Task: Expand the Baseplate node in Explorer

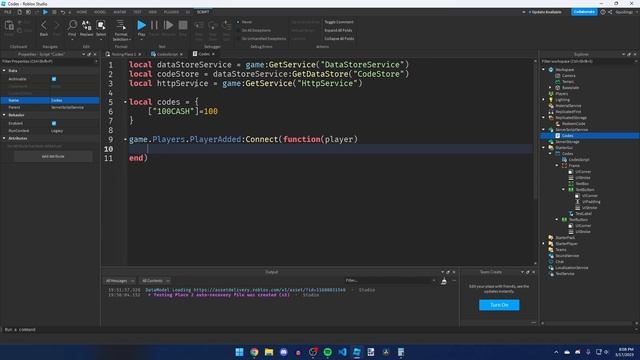Action: pos(550,87)
